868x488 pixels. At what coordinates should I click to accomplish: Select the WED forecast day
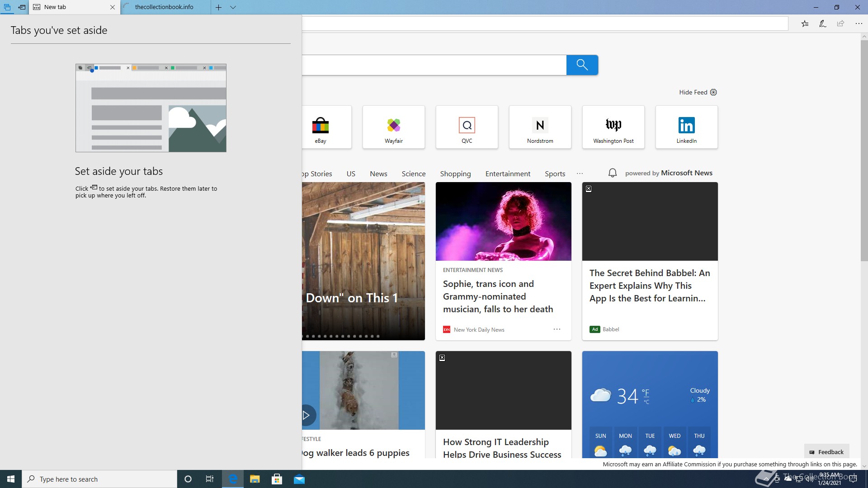[675, 443]
